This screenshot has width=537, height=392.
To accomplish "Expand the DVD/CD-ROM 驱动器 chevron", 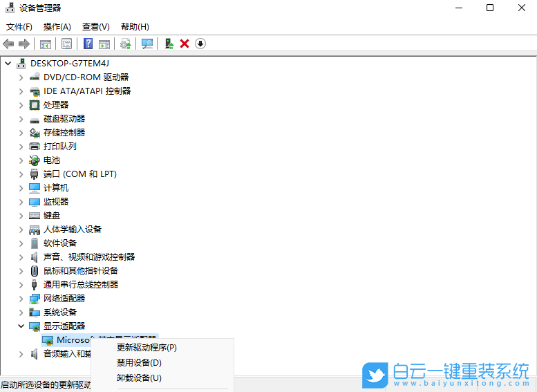I will 21,77.
